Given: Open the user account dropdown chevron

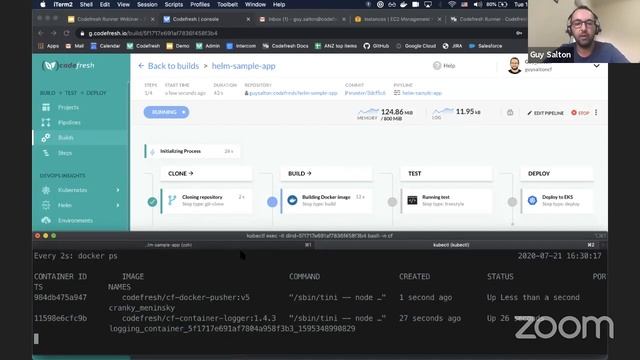Looking at the screenshot, I should point(596,66).
